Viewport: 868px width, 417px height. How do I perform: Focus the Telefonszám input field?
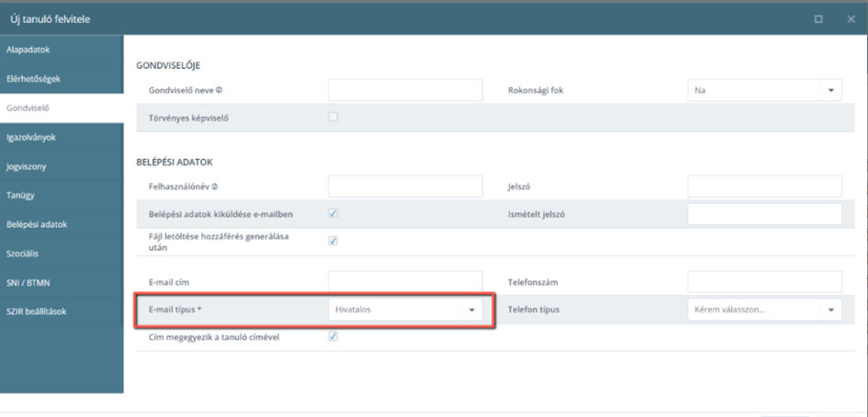pyautogui.click(x=764, y=282)
